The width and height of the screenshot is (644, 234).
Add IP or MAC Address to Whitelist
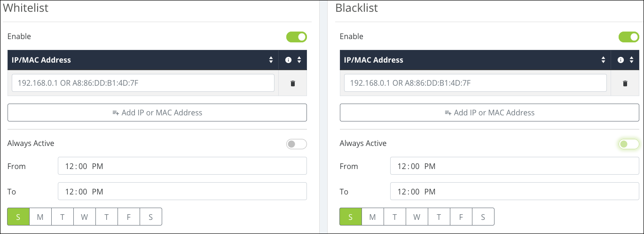coord(157,113)
